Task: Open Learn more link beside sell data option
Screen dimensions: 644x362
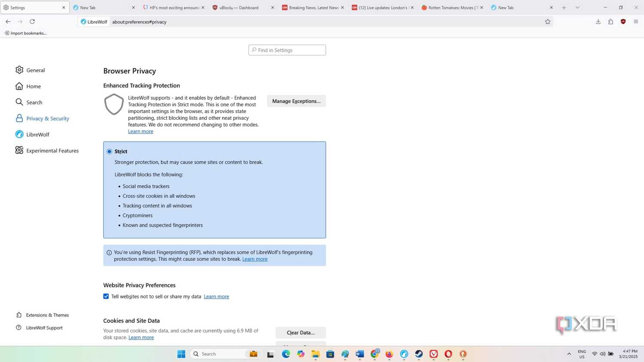Action: point(216,296)
